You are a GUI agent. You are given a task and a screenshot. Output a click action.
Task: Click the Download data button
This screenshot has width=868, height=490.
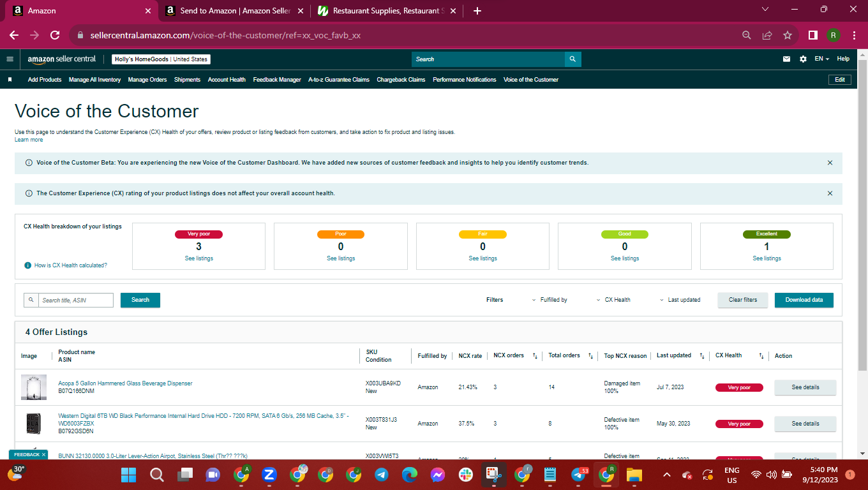coord(804,300)
